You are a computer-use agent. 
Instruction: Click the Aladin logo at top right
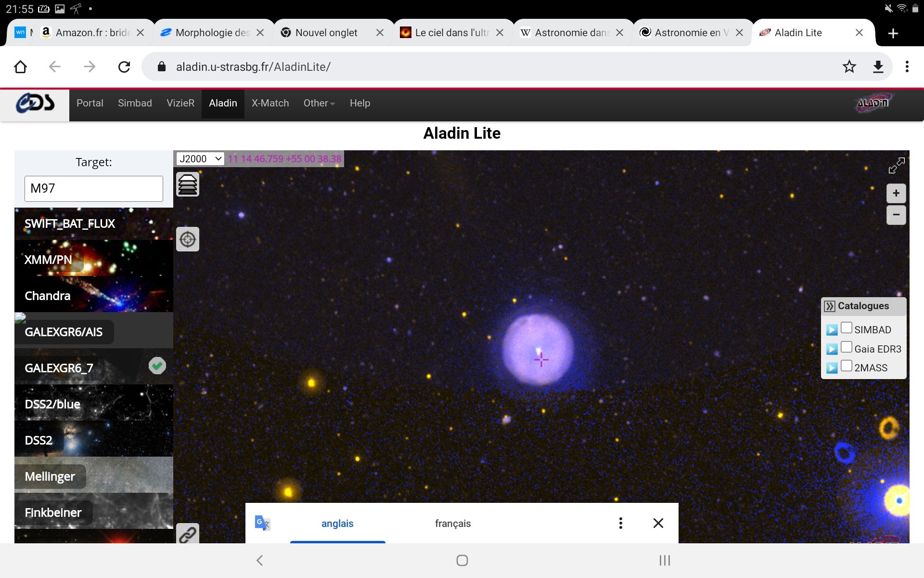[873, 103]
